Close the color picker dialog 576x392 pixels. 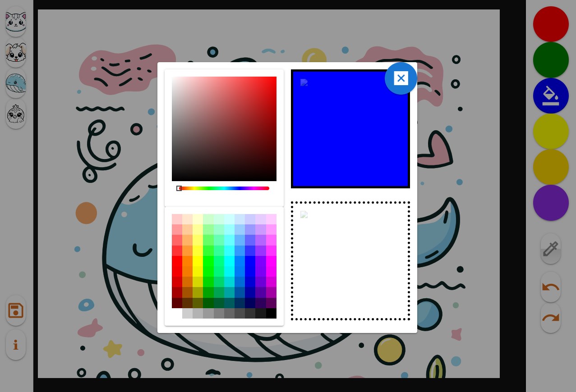(x=401, y=78)
